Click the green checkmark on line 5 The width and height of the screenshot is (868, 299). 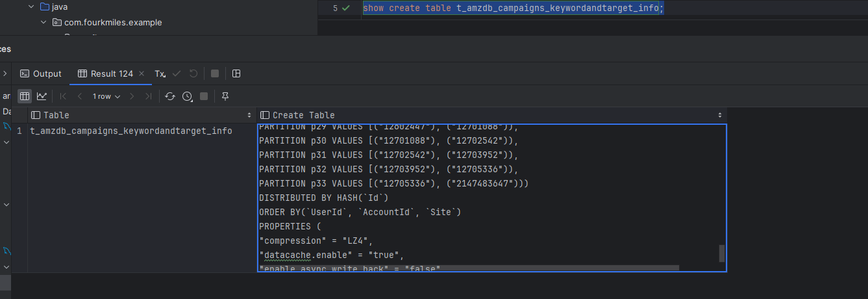click(345, 8)
